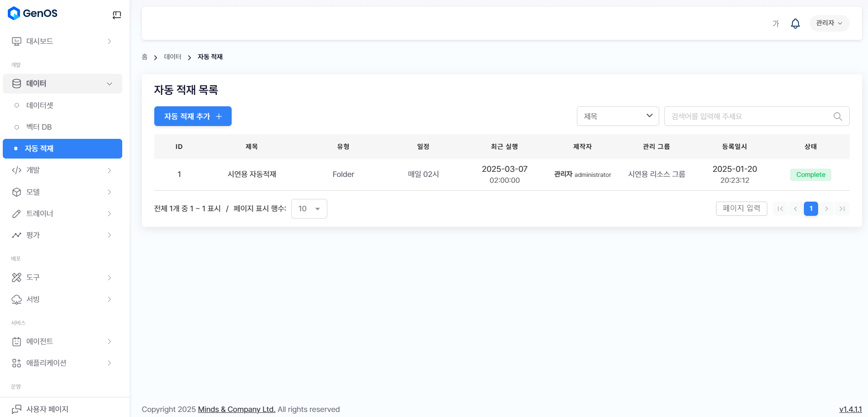868x417 pixels.
Task: Select 데이터셋 in the sidebar
Action: (x=40, y=105)
